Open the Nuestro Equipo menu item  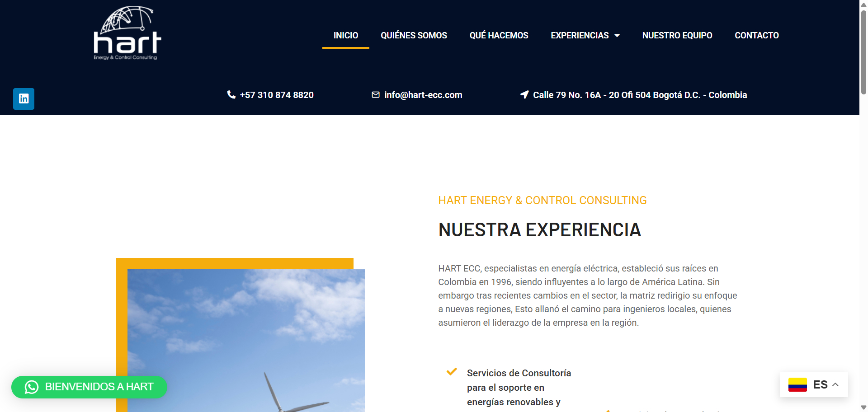[677, 35]
